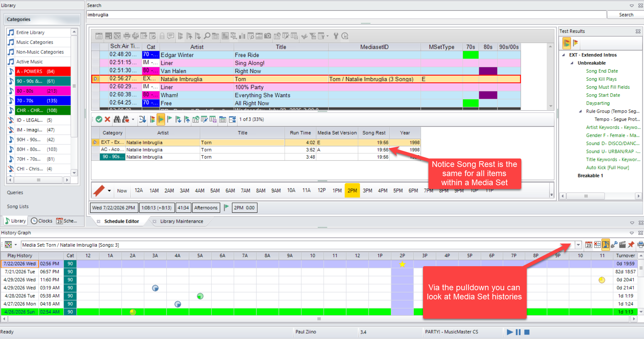Viewport: 644px width, 339px height.
Task: Open the Queries section
Action: coord(15,192)
